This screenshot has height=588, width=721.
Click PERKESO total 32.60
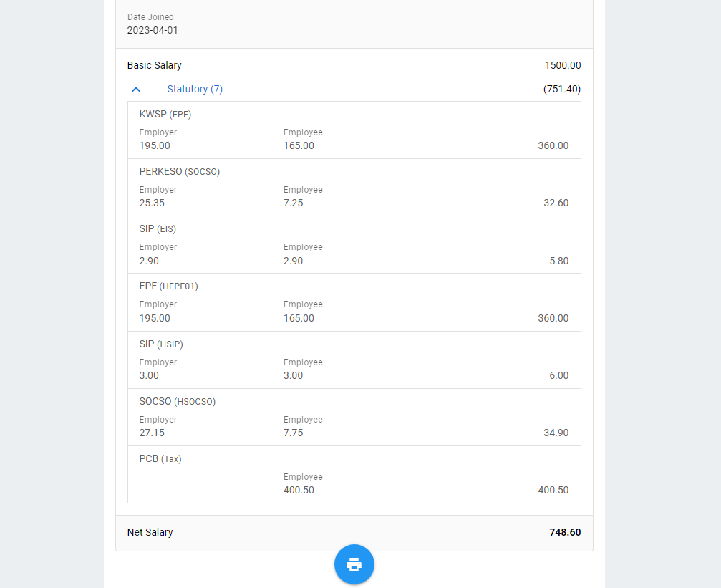[x=556, y=203]
